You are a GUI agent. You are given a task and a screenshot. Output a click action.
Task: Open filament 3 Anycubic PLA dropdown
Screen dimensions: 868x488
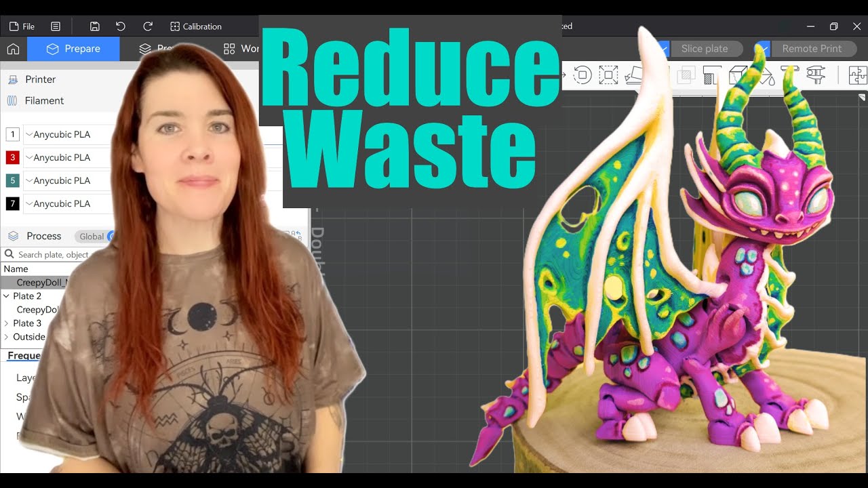click(66, 157)
